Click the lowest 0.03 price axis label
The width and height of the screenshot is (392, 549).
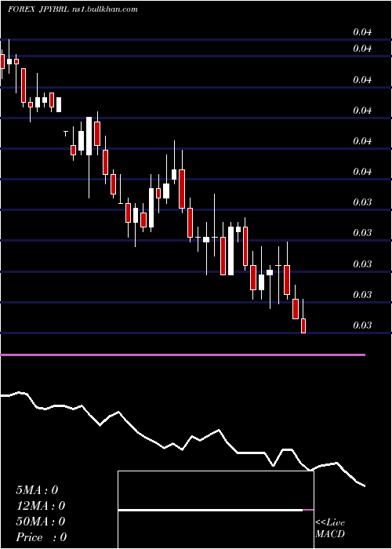pos(362,325)
